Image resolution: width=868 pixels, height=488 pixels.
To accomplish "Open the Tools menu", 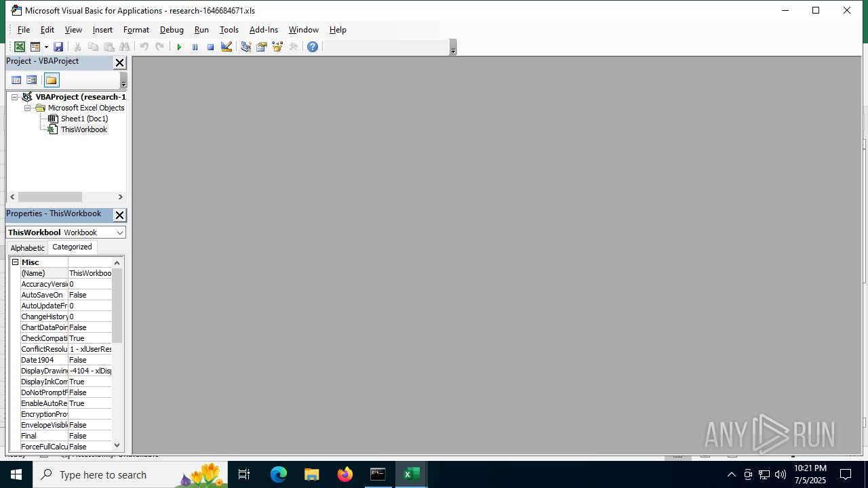I will click(x=229, y=30).
